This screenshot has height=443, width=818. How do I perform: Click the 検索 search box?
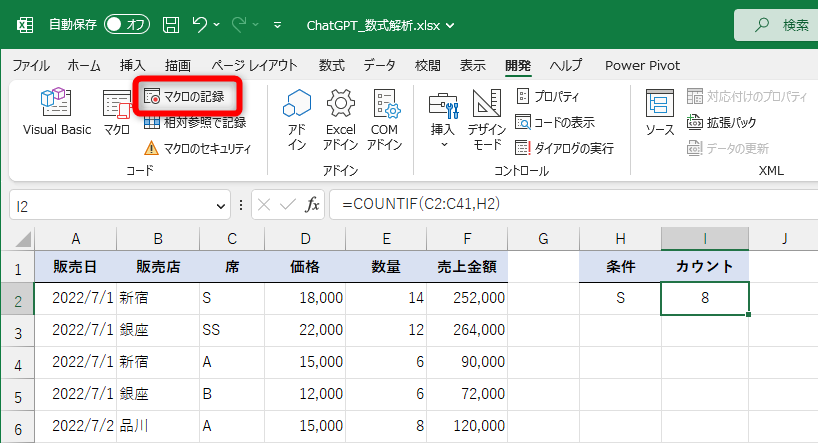(776, 25)
